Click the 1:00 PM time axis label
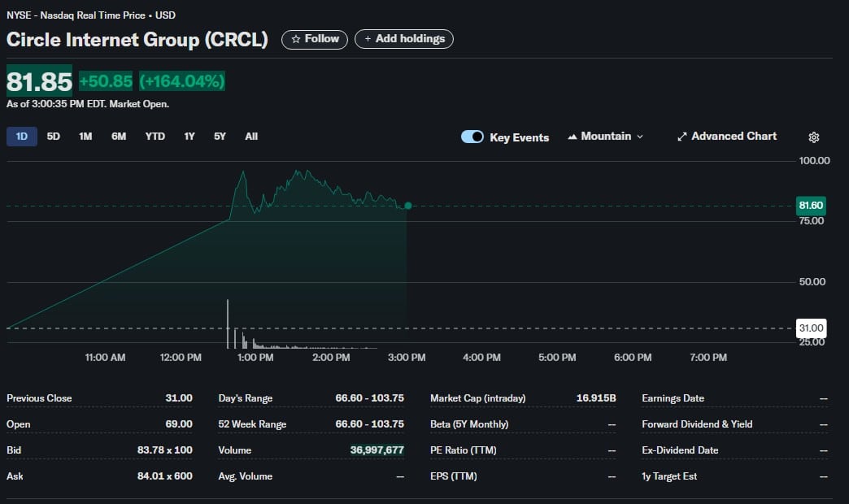This screenshot has width=849, height=504. point(255,358)
